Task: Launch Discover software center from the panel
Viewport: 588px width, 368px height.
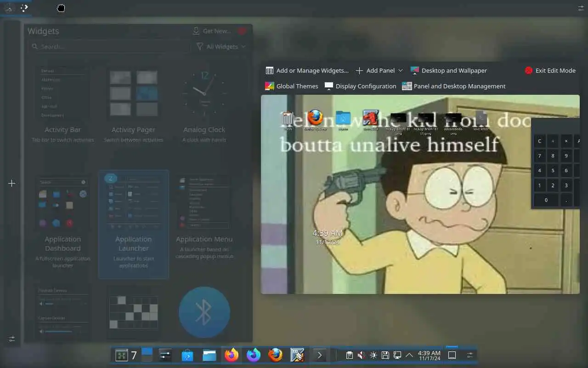Action: coord(187,355)
